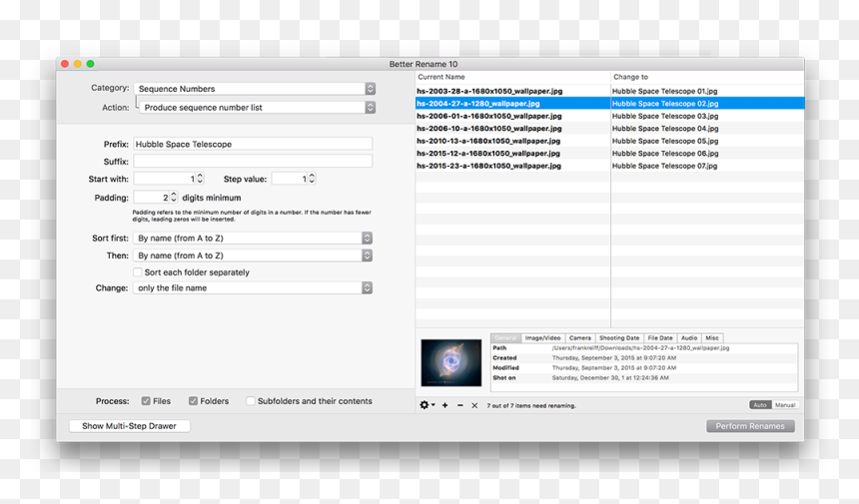Select the Camera tab
This screenshot has height=504, width=859.
[579, 338]
